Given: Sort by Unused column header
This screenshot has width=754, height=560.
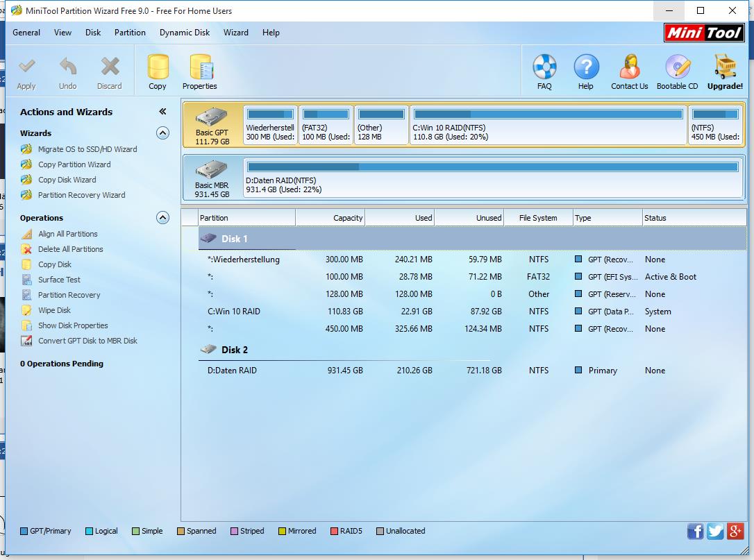Looking at the screenshot, I should click(469, 218).
